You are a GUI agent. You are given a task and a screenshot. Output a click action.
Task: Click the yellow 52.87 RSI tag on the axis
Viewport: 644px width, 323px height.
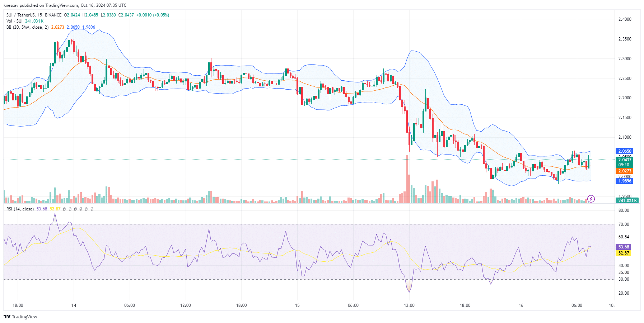pos(624,253)
